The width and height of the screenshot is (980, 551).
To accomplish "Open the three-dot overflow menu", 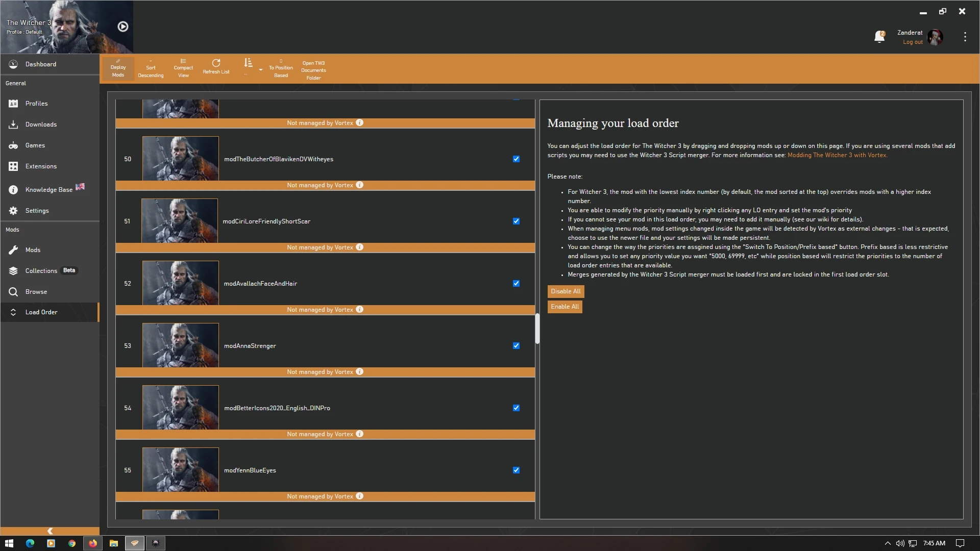I will point(965,37).
